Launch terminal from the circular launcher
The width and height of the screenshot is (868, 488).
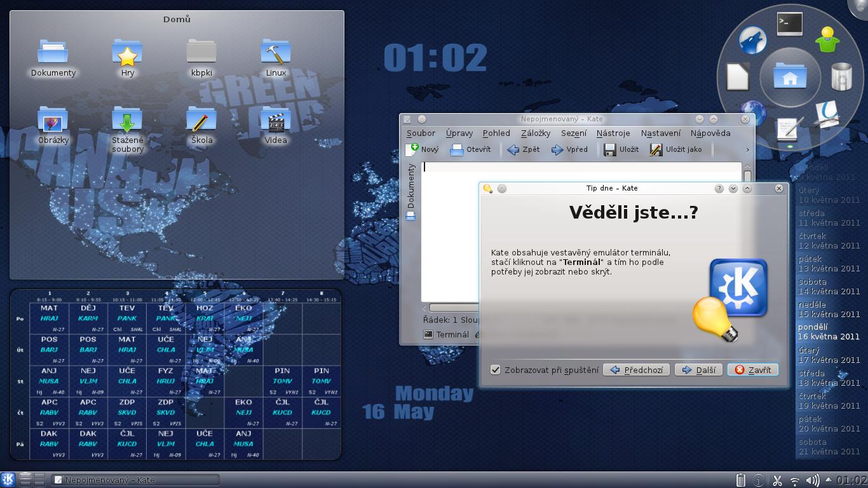pos(790,24)
